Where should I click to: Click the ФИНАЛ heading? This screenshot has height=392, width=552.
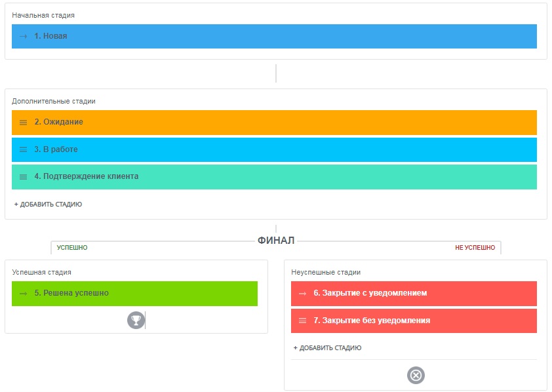tap(276, 241)
